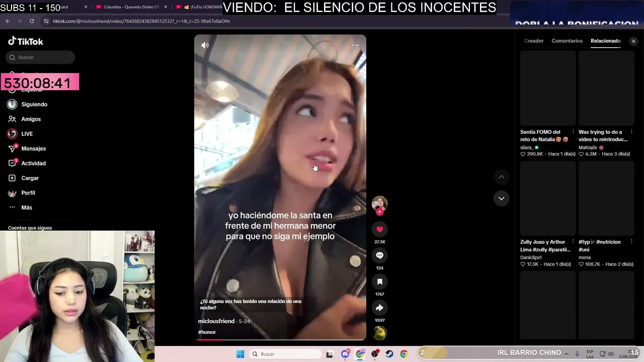Switch to the 'FiuFiu GOM3ARA' browser tab
The height and width of the screenshot is (362, 644).
201,7
